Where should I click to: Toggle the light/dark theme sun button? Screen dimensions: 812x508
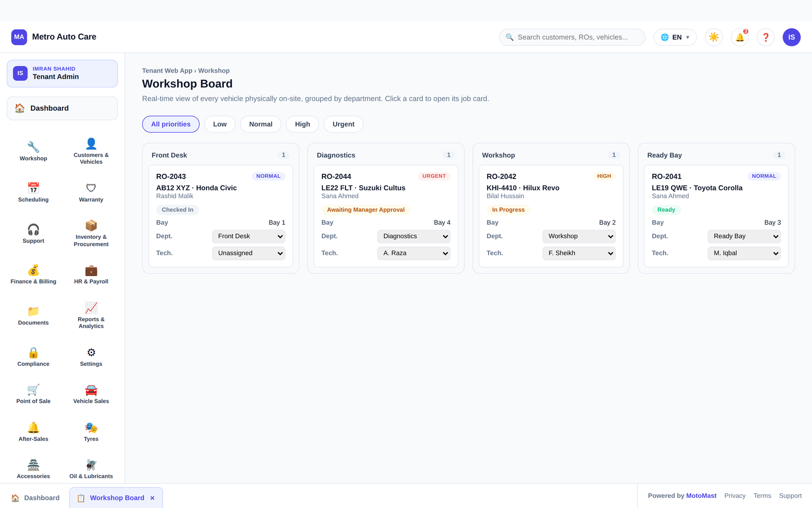[714, 37]
